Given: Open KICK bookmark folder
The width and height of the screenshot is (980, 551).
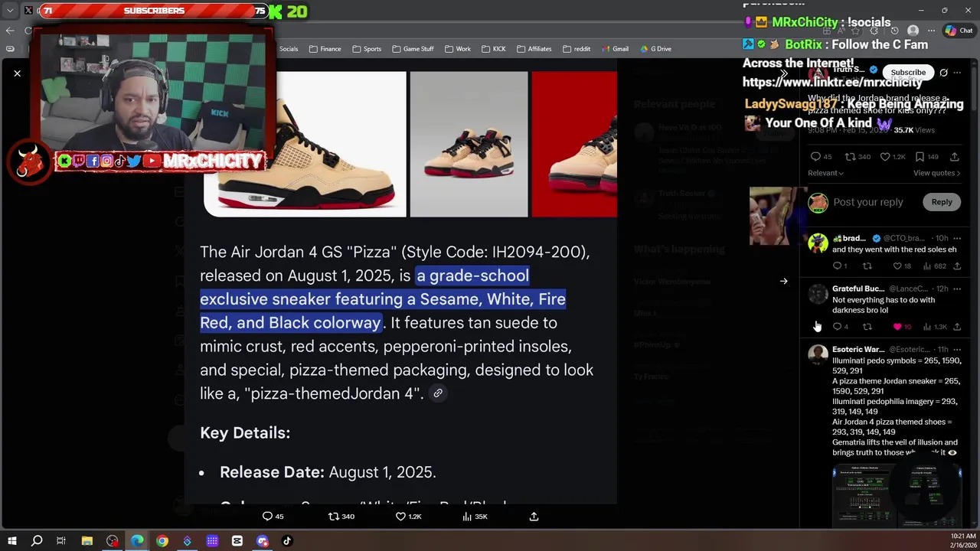Looking at the screenshot, I should [494, 49].
